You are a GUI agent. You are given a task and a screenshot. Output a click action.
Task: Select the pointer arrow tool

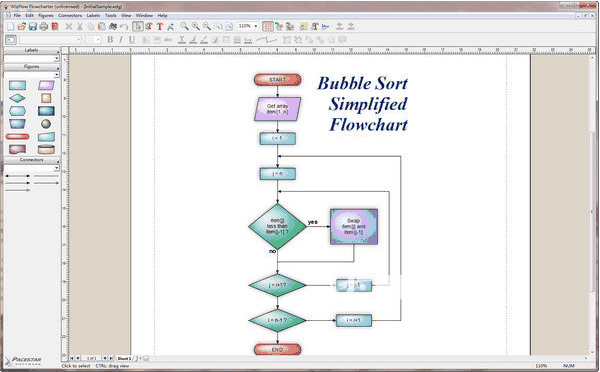coord(138,26)
